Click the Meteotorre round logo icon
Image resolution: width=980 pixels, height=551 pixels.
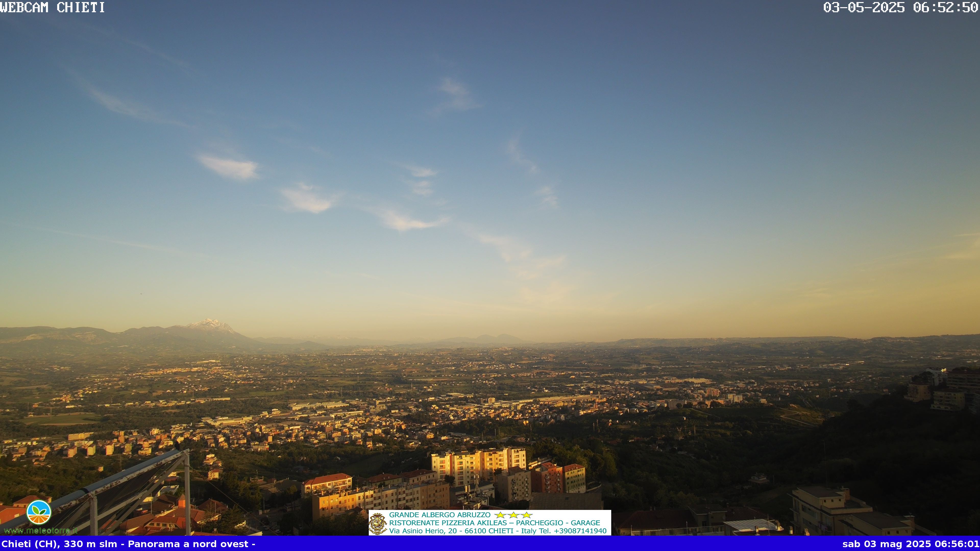coord(39,512)
